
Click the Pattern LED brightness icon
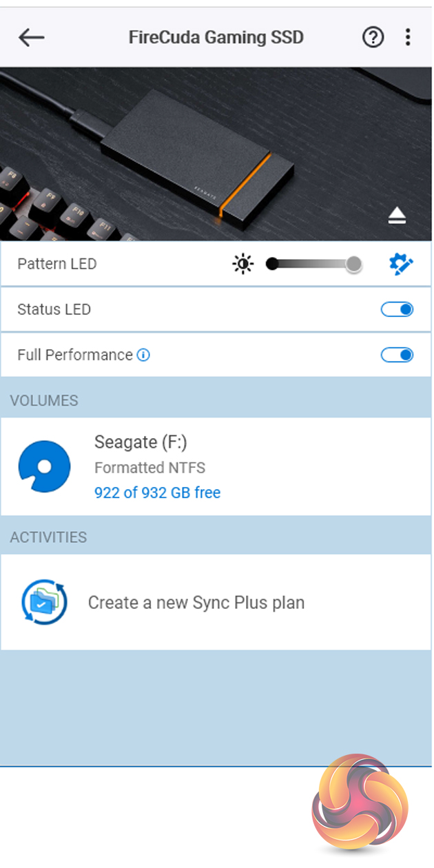pyautogui.click(x=242, y=264)
